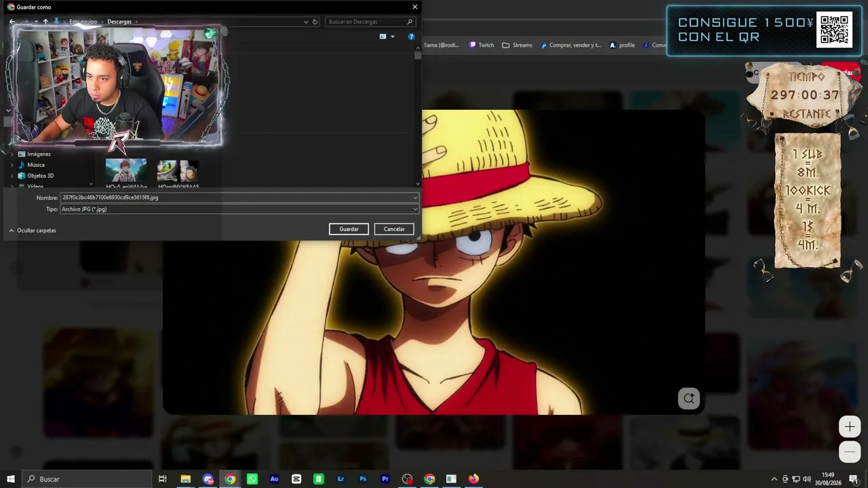Open Adobe Audition from the taskbar

coord(275,479)
